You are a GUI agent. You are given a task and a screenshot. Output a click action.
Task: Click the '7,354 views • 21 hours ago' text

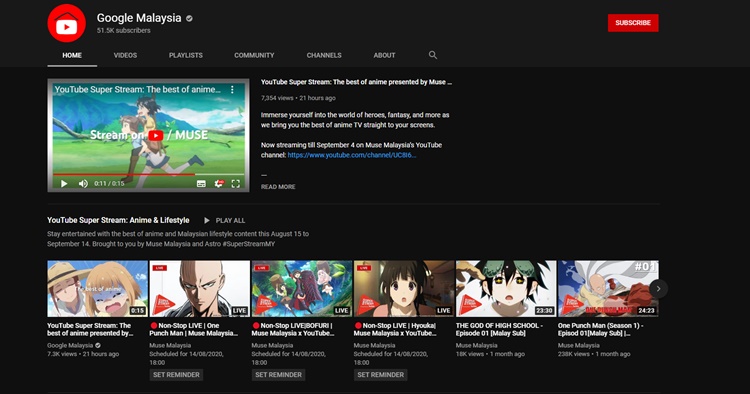click(298, 98)
